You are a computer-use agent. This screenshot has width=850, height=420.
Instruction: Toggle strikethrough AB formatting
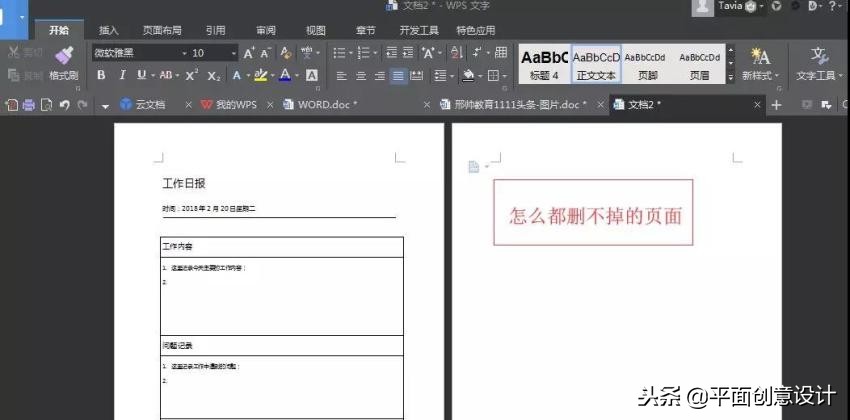(166, 75)
